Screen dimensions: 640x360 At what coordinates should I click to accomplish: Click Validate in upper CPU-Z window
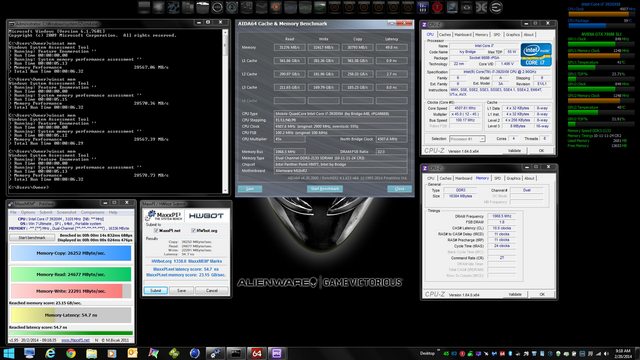pyautogui.click(x=514, y=151)
